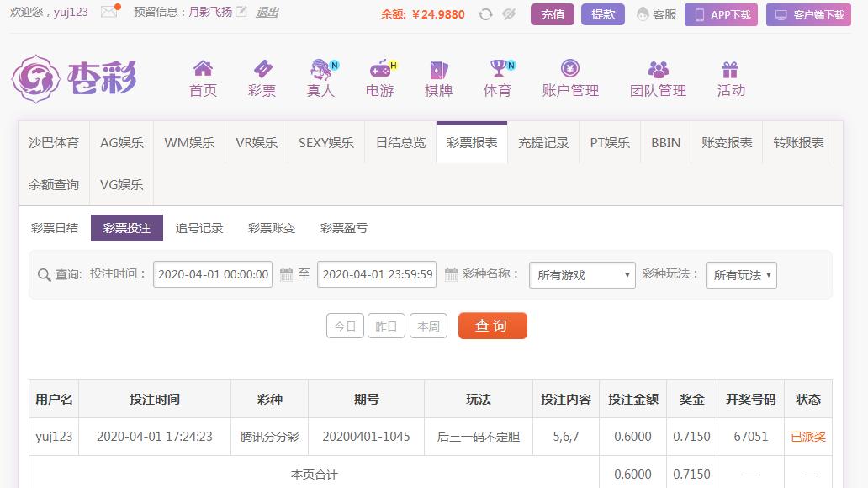Click the 提款 withdraw button
868x488 pixels.
[603, 14]
